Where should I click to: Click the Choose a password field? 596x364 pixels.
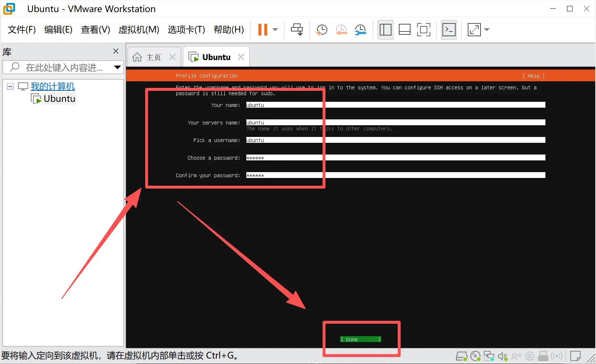click(x=396, y=158)
